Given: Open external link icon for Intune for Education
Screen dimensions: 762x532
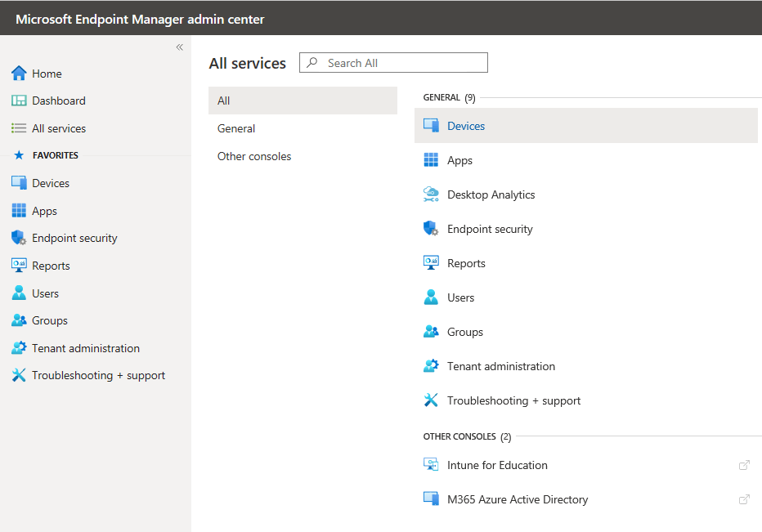Looking at the screenshot, I should [744, 465].
